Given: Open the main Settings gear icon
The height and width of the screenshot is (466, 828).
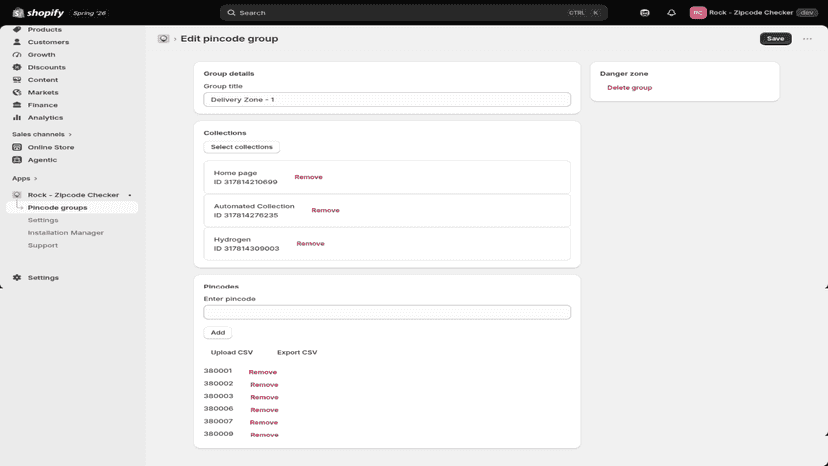Looking at the screenshot, I should click(x=17, y=277).
